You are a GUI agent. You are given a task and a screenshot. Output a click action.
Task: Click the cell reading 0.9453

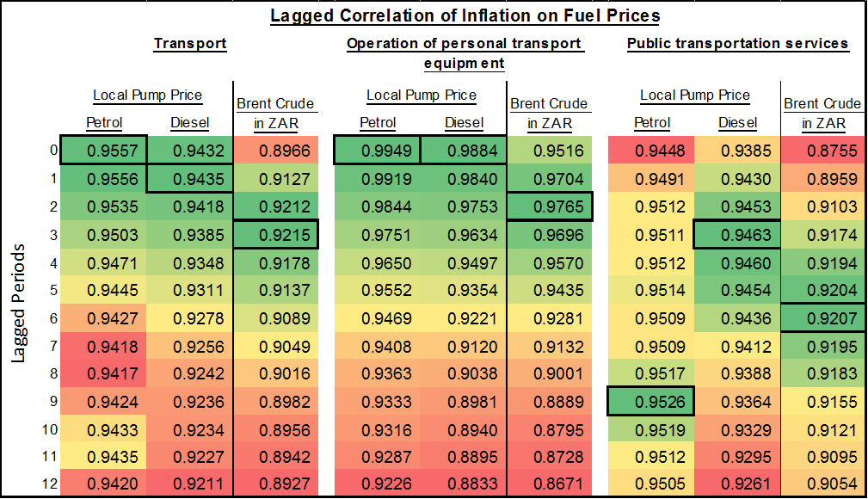737,206
